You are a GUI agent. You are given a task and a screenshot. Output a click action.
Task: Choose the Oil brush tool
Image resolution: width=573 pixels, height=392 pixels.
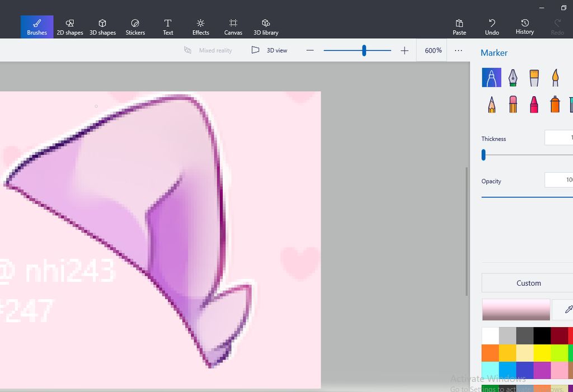534,78
